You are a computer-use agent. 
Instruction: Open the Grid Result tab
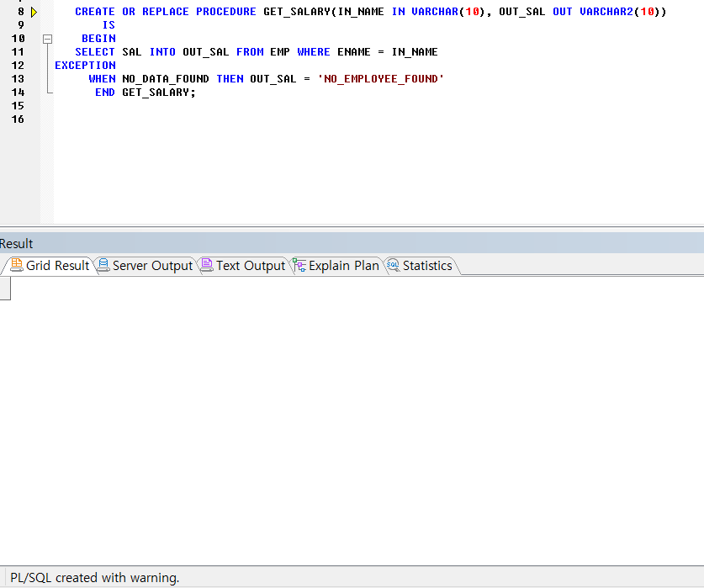click(x=50, y=266)
